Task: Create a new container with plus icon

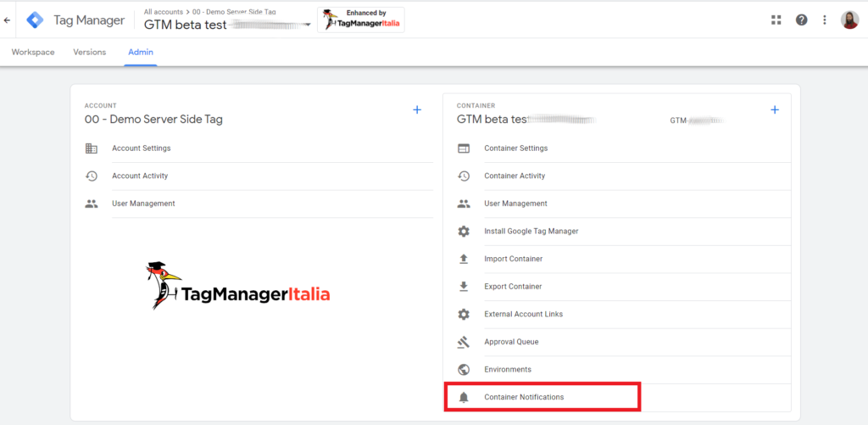Action: (x=775, y=109)
